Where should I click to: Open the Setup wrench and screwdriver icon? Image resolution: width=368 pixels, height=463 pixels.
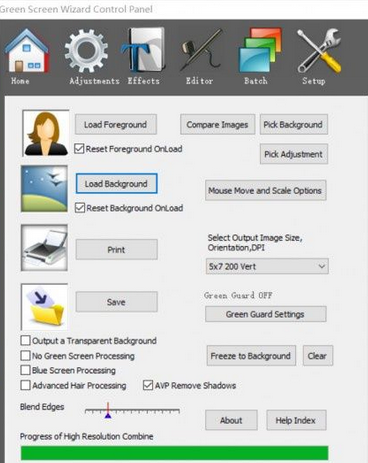319,51
